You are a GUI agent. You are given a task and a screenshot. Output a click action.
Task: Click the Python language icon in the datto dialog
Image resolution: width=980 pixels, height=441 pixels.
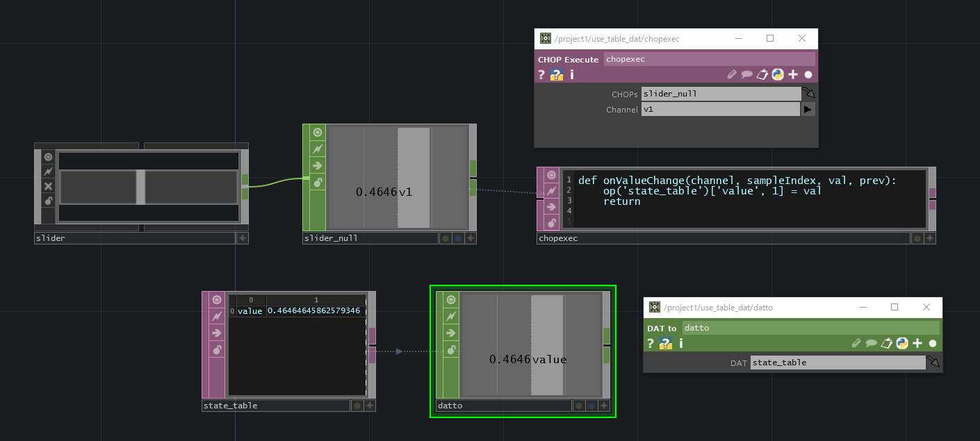pyautogui.click(x=901, y=342)
